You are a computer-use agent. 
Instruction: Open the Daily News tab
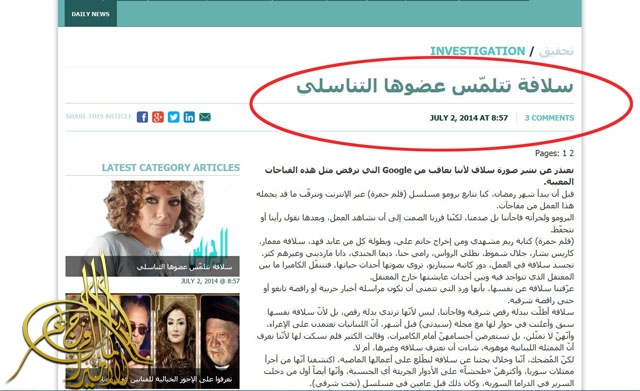point(91,13)
